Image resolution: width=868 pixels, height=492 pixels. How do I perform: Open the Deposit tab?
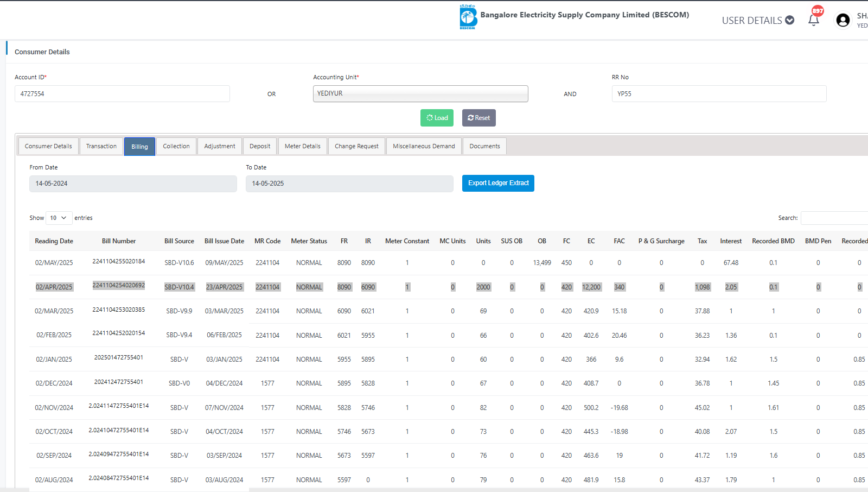(x=260, y=146)
